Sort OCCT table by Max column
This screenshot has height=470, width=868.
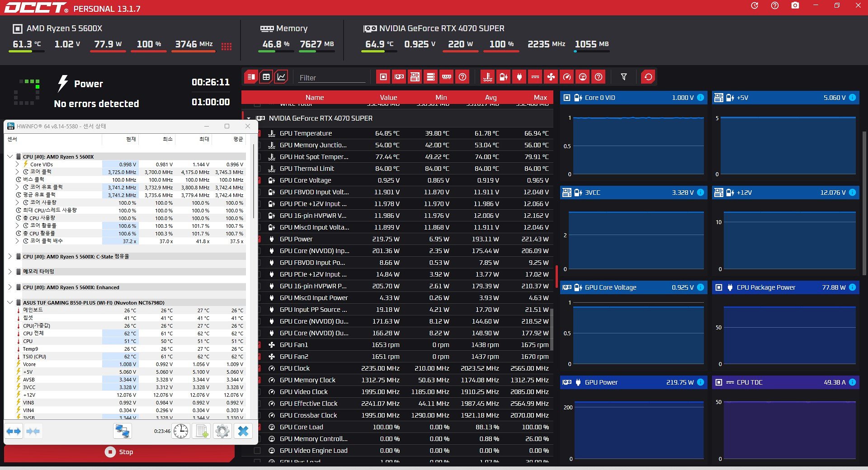[540, 98]
